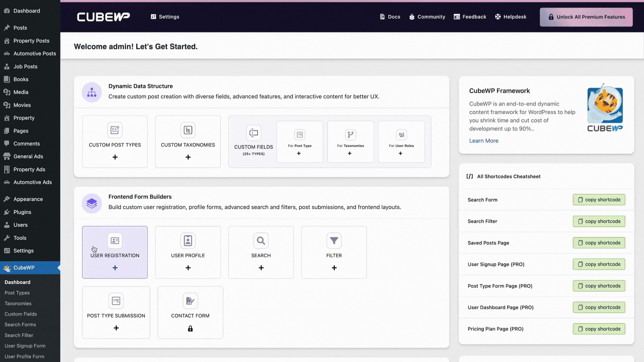
Task: Click the Custom Post Types card icon
Action: point(115,130)
